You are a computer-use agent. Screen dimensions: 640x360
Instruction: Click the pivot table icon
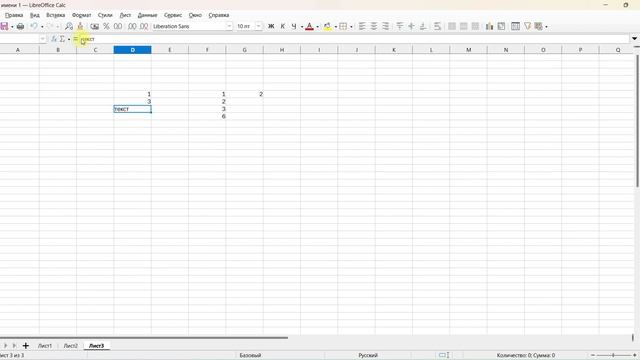tap(501, 26)
